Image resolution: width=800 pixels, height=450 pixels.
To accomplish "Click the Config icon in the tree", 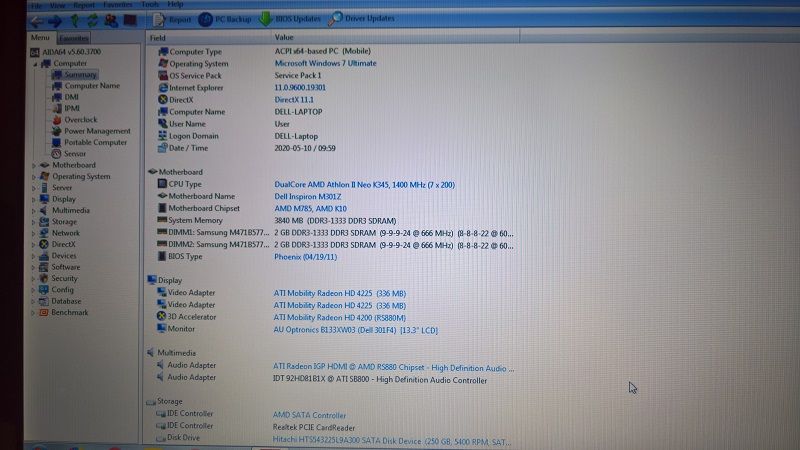I will 44,290.
